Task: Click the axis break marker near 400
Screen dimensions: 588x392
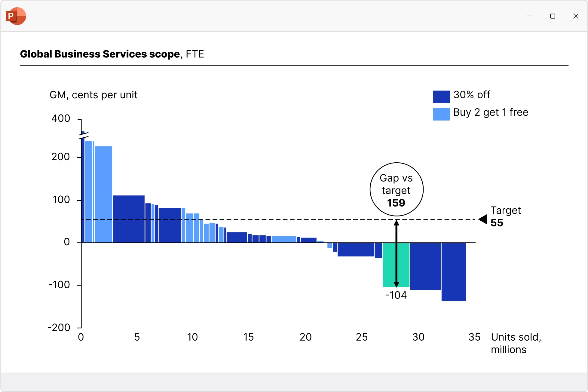Action: pyautogui.click(x=83, y=135)
